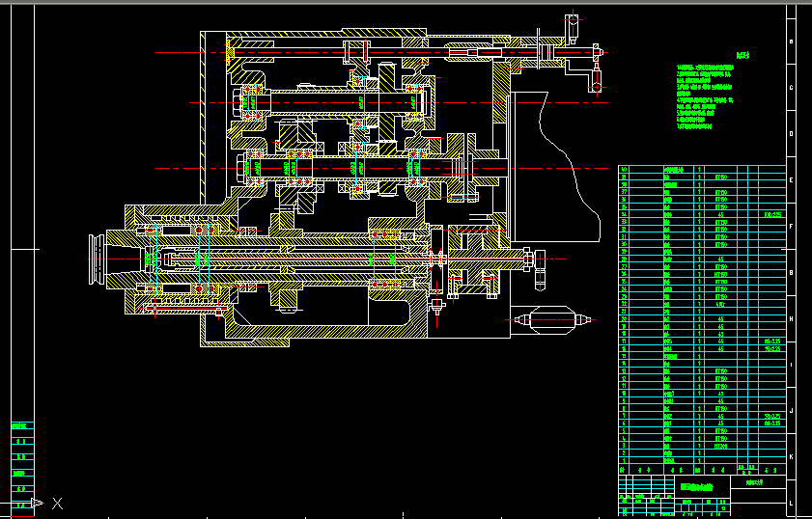Click zone letter K on right border
This screenshot has width=812, height=519.
[x=792, y=456]
